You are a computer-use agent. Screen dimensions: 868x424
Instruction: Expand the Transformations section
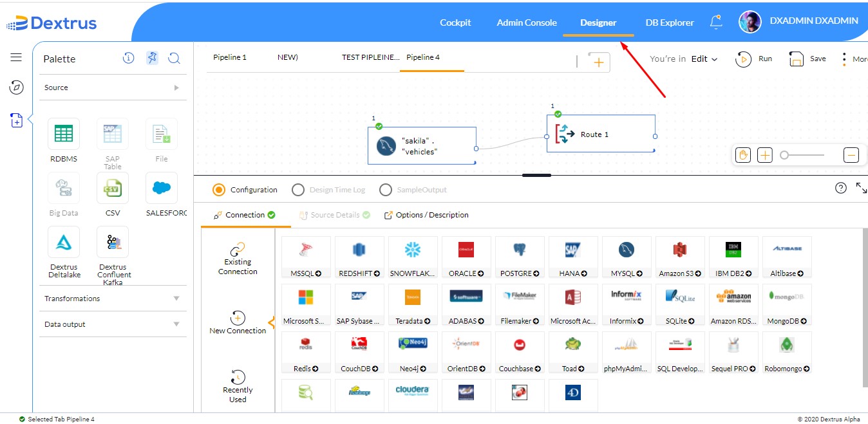coord(113,299)
